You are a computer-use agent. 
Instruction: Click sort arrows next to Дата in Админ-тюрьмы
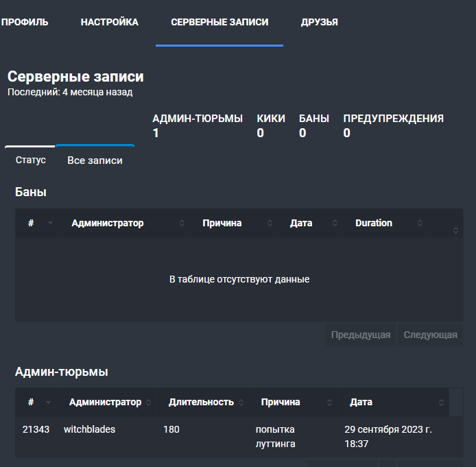tap(442, 403)
